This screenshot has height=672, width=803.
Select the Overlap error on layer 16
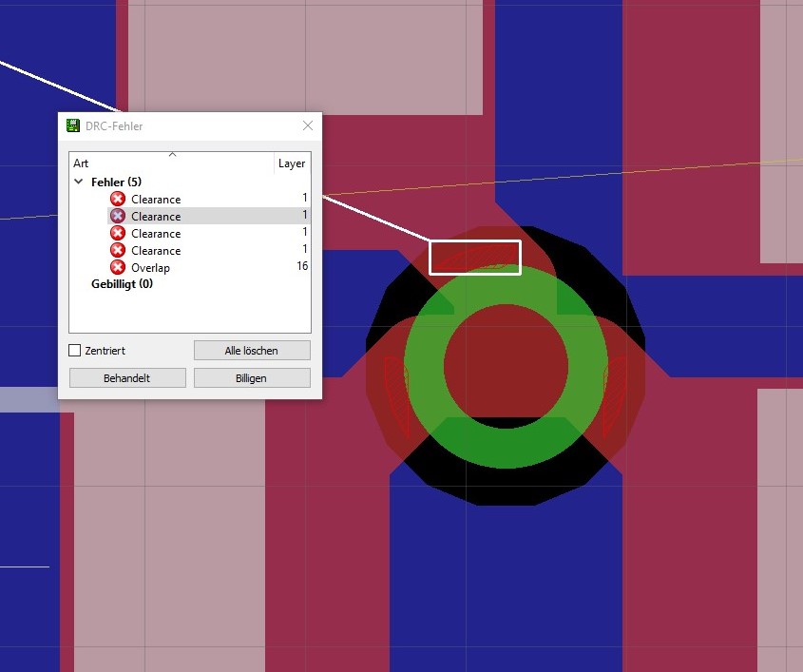pos(208,267)
